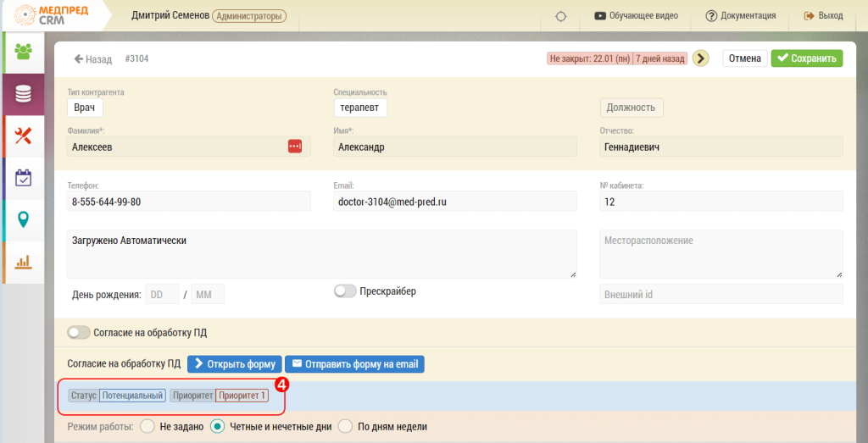
Task: Click the user name Дмитрий Семенов
Action: 170,16
